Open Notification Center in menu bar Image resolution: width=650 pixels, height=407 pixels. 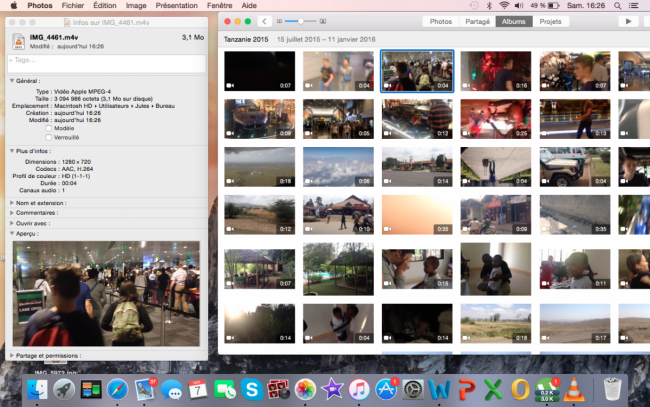pyautogui.click(x=633, y=5)
